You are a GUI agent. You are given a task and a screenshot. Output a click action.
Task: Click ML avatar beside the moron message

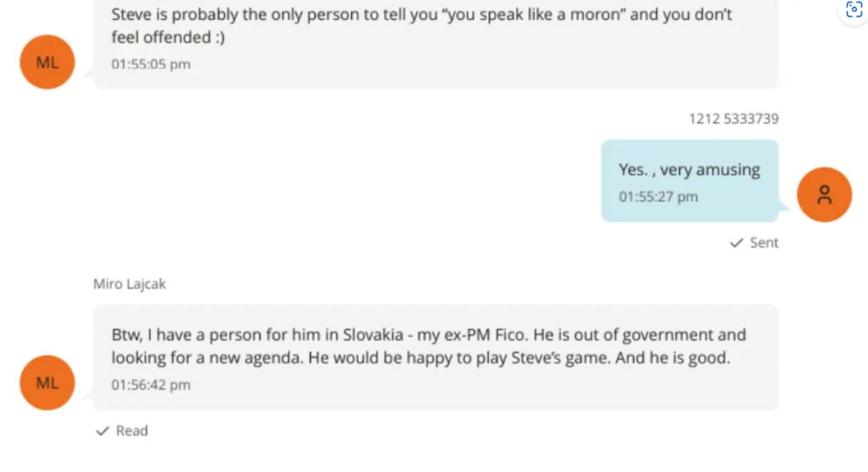click(47, 62)
